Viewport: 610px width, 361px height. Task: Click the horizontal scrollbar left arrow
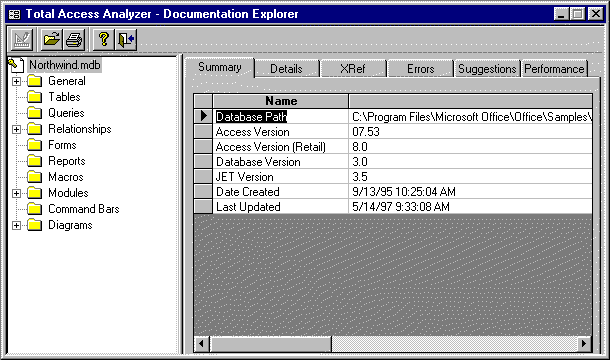coord(202,343)
